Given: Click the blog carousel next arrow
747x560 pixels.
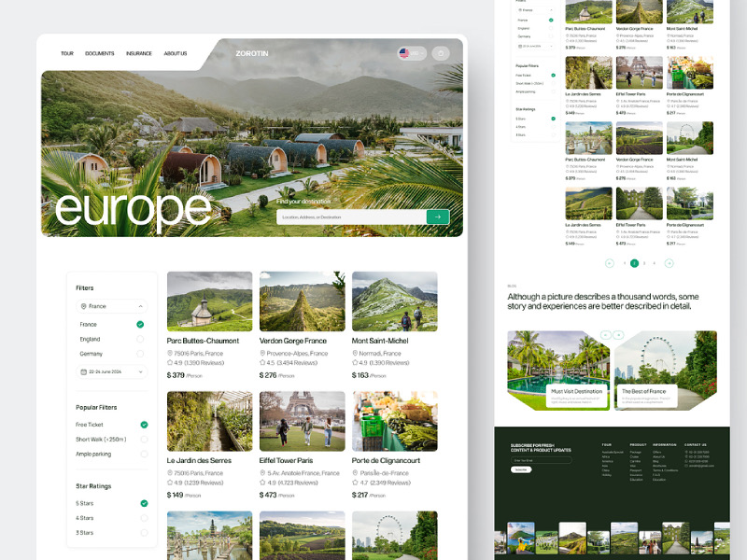Looking at the screenshot, I should (x=618, y=335).
